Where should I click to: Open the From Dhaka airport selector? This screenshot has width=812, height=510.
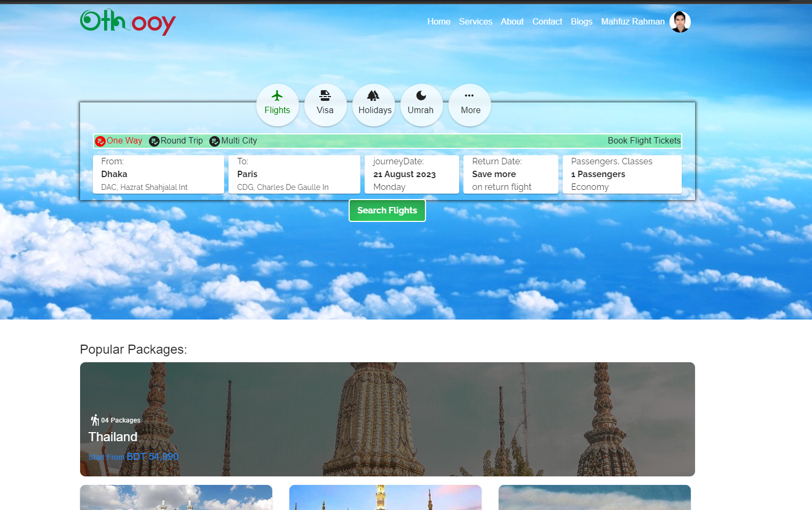(158, 174)
